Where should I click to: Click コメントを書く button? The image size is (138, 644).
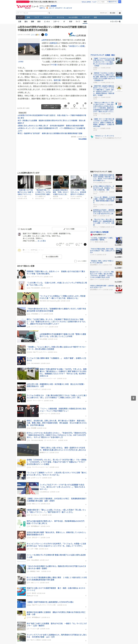(x=69, y=229)
